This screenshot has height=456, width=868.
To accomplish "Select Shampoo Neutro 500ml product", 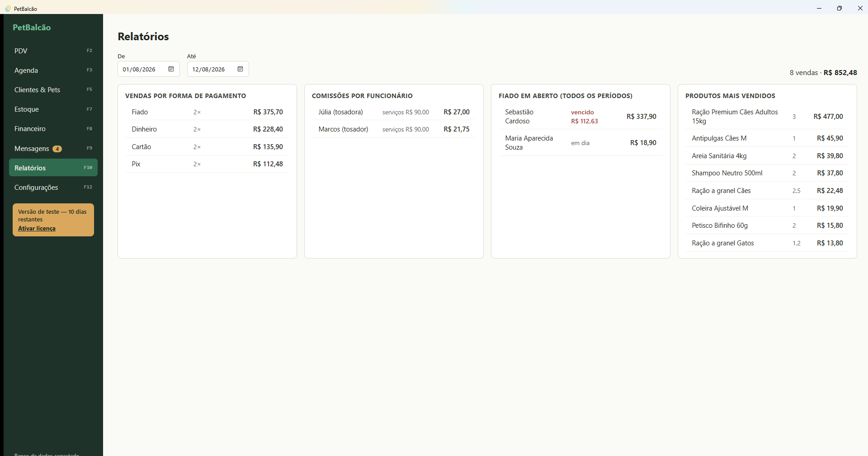I will [x=767, y=173].
